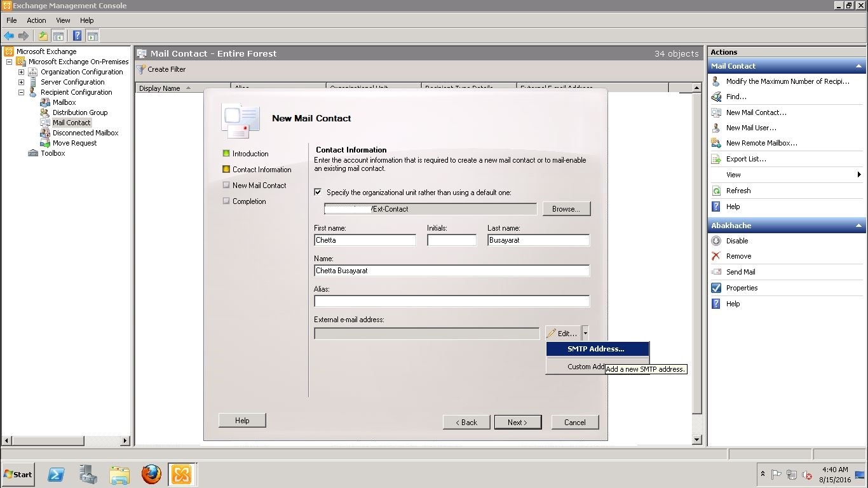Toggle the Show/Hide Action Pane toolbar icon

[92, 36]
